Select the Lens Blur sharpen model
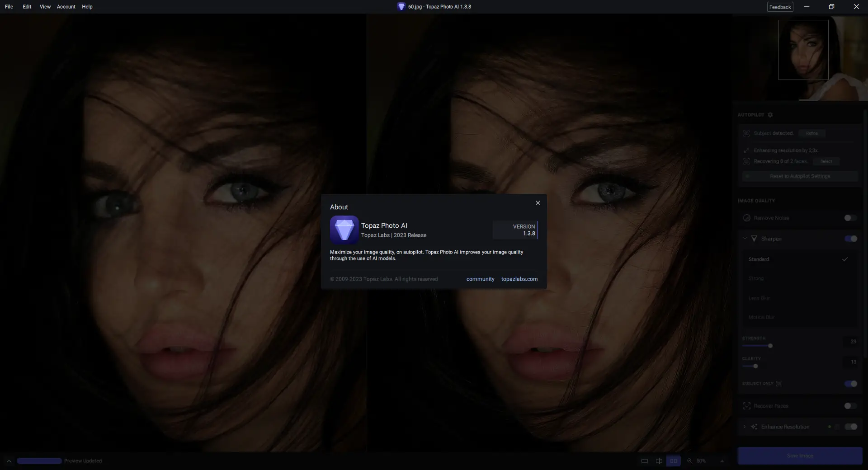Screen dimensions: 868x470 point(800,298)
